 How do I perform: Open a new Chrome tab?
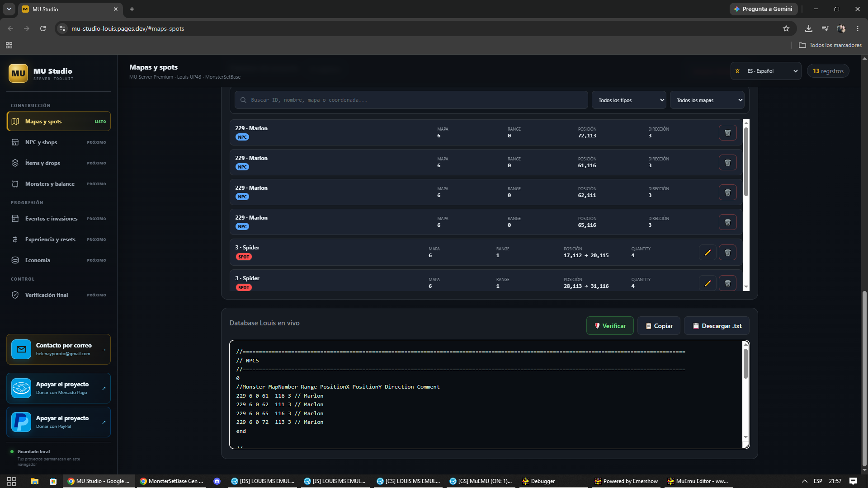(132, 9)
